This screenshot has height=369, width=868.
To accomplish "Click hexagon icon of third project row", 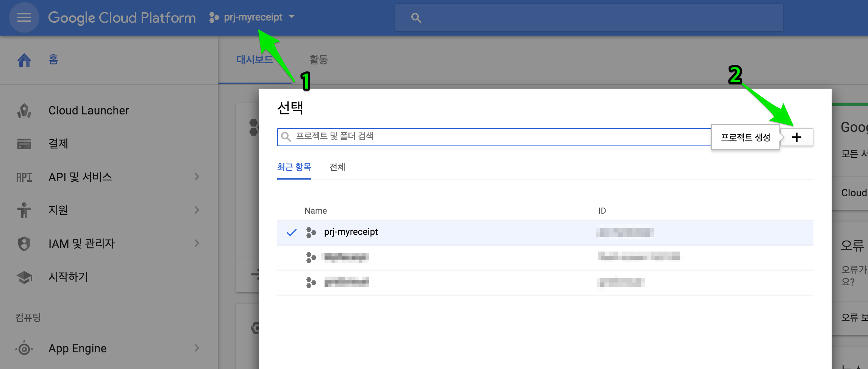I will pyautogui.click(x=311, y=283).
